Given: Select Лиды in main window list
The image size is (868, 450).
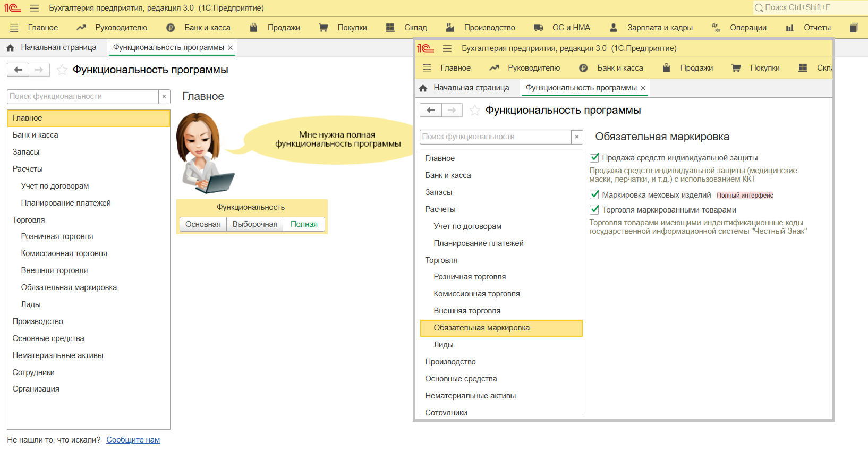Looking at the screenshot, I should 89,304.
